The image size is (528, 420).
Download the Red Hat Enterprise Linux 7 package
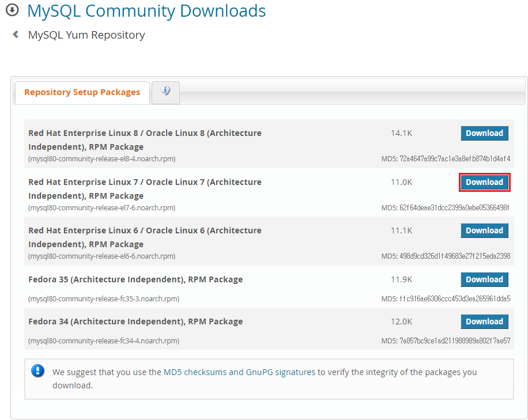[484, 183]
